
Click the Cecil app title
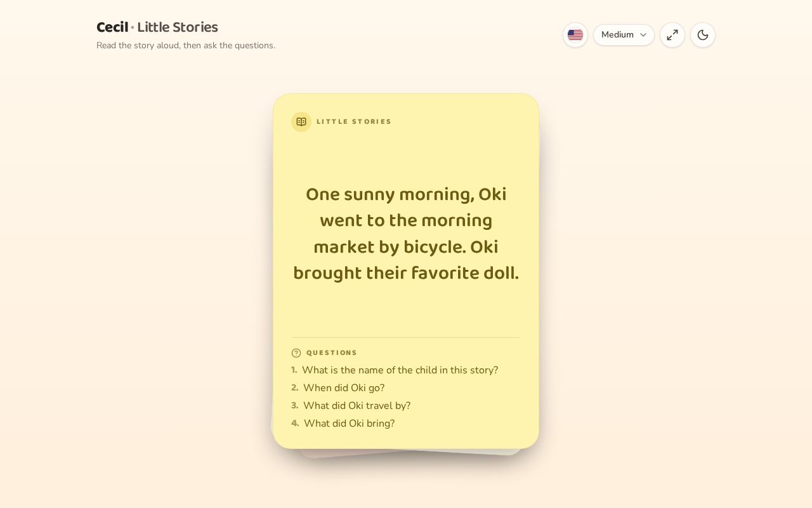(112, 27)
